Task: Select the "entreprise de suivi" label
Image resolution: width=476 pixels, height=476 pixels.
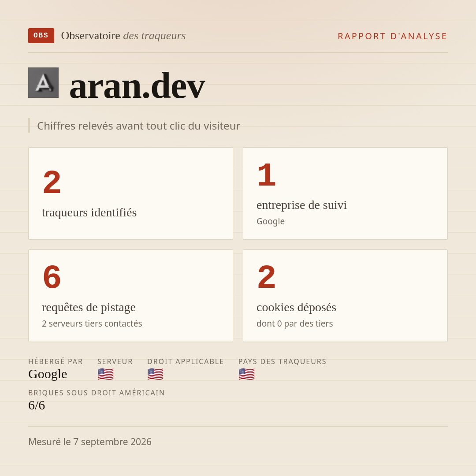Action: [x=302, y=205]
